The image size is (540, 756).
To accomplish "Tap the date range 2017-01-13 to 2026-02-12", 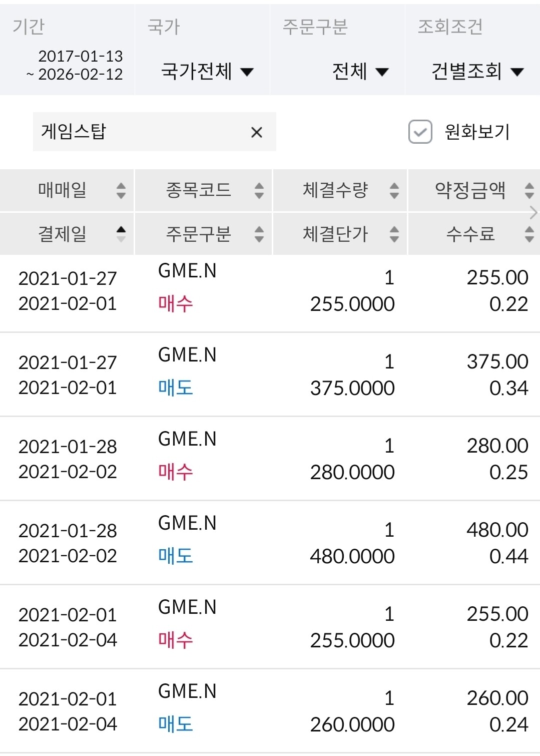I will [75, 65].
